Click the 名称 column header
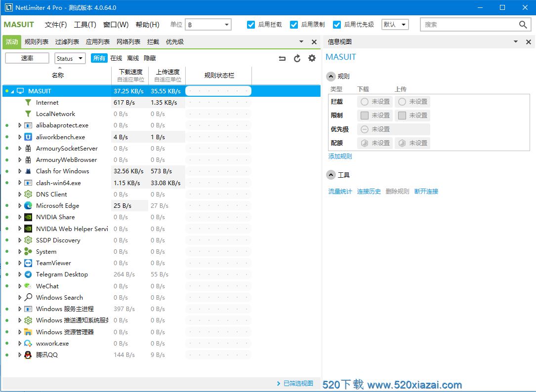Image resolution: width=536 pixels, height=392 pixels. tap(58, 75)
